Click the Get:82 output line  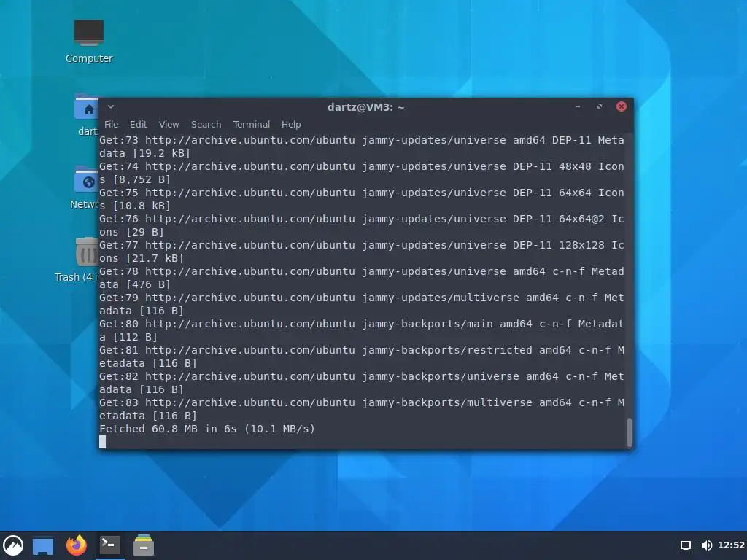coord(362,382)
